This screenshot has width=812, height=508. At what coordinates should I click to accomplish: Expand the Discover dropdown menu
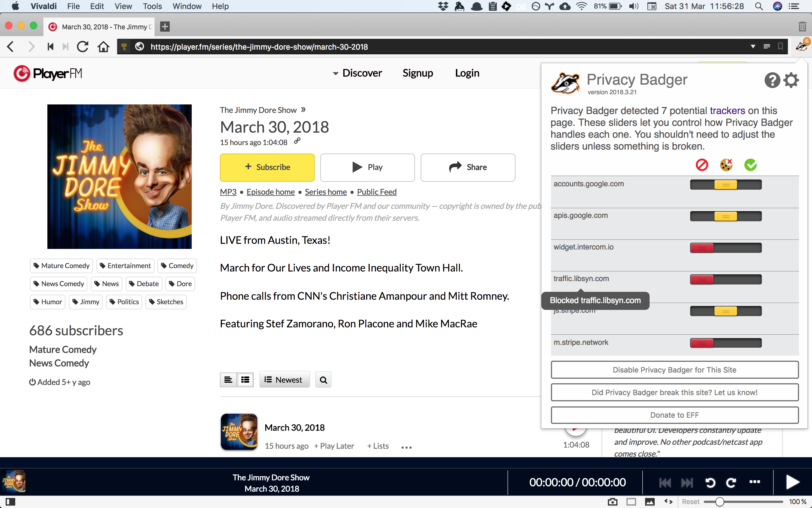click(x=357, y=73)
